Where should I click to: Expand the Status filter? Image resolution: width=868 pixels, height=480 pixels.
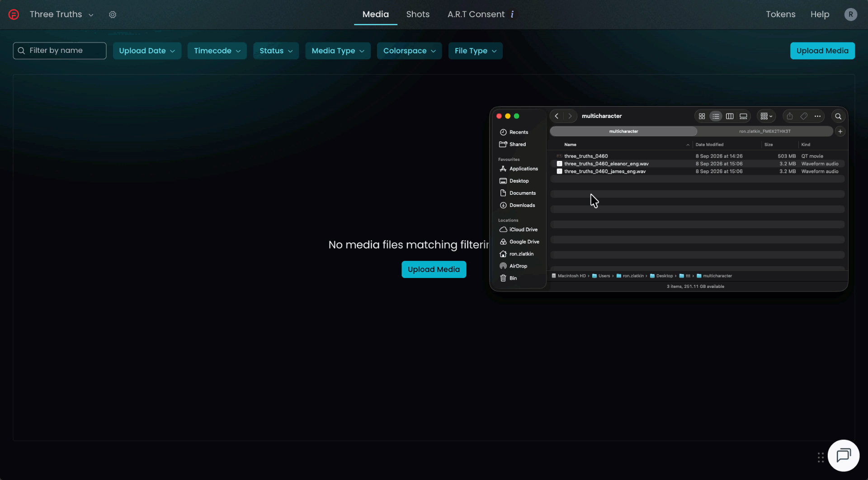tap(276, 51)
